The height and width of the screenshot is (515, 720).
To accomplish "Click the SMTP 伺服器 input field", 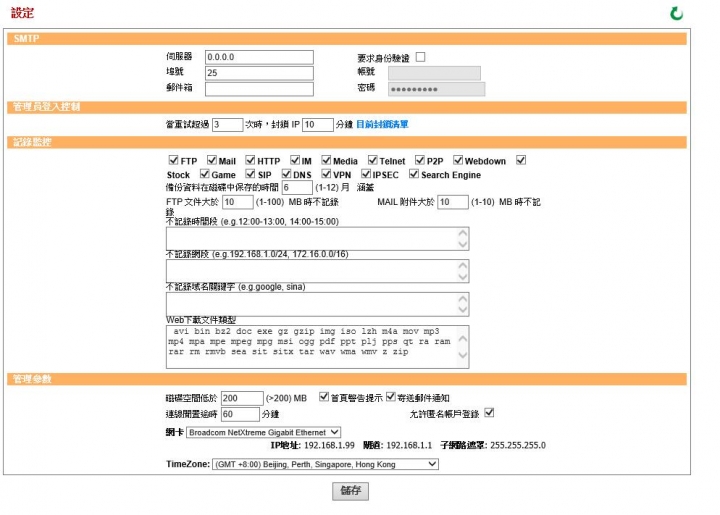I will click(259, 57).
